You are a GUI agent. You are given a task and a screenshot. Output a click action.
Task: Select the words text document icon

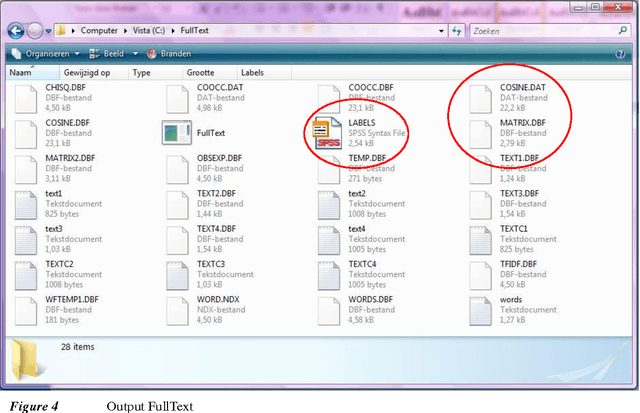coord(483,308)
